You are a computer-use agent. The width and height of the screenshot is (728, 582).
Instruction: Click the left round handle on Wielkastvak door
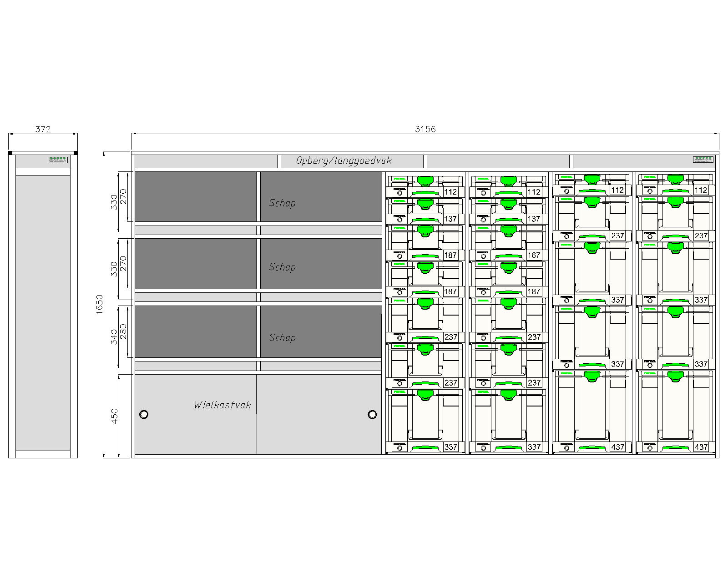click(x=144, y=414)
